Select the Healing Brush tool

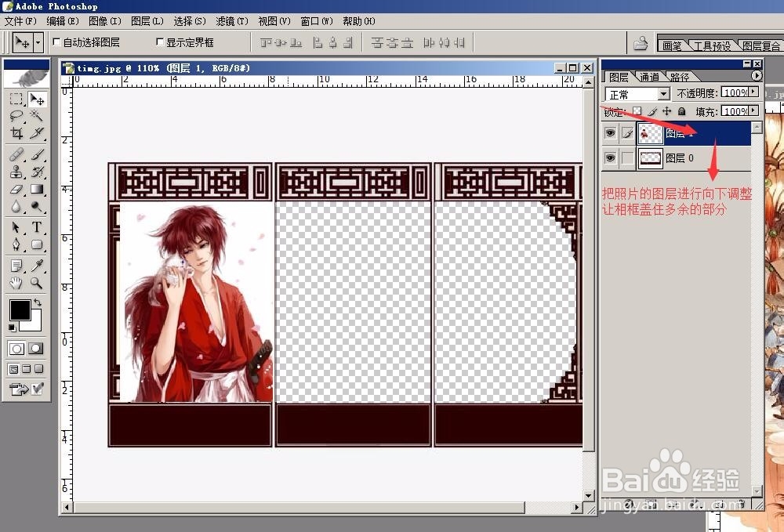click(16, 154)
